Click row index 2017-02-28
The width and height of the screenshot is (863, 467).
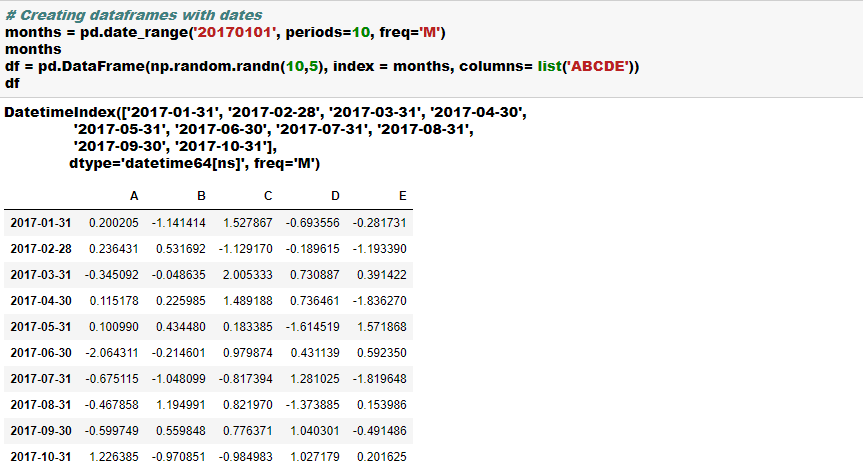click(41, 249)
